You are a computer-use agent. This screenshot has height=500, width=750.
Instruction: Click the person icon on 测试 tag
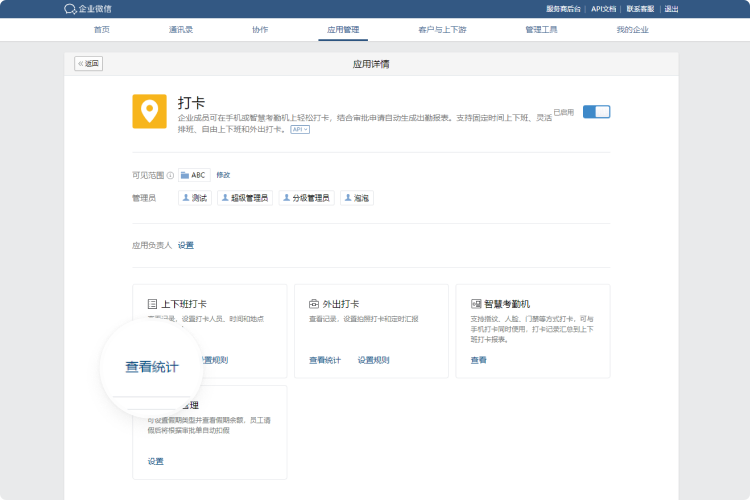pyautogui.click(x=186, y=198)
